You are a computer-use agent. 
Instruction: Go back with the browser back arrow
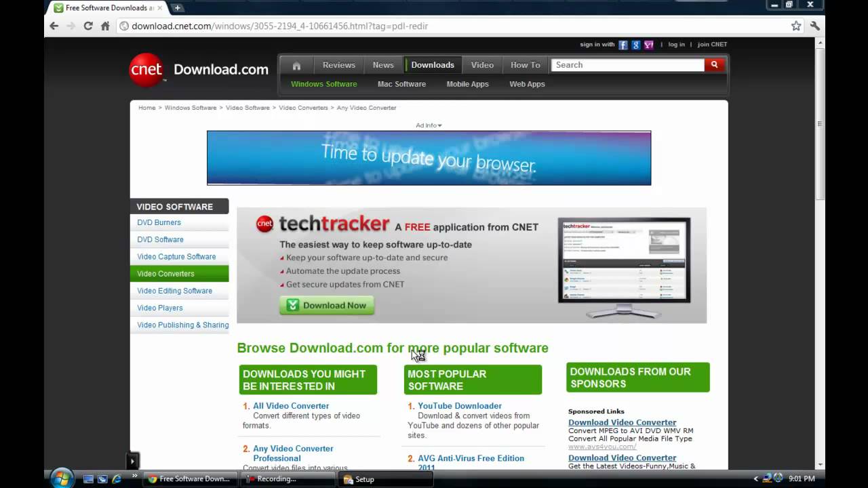54,26
